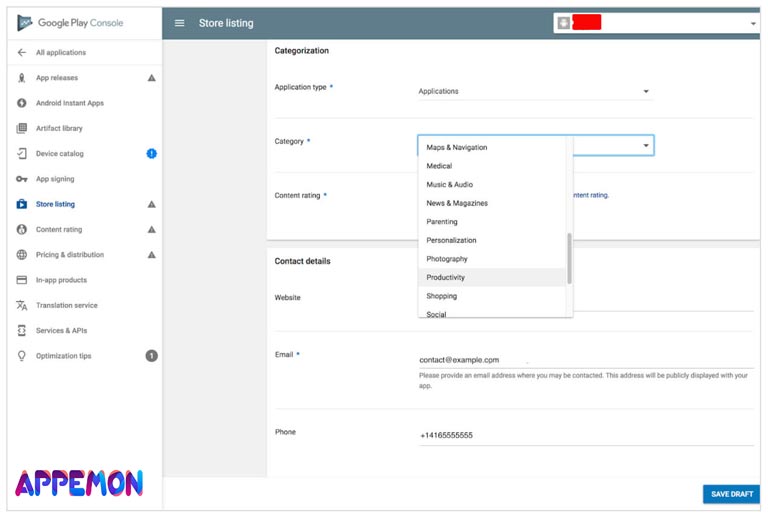The width and height of the screenshot is (768, 517).
Task: Click warning triangle beside Pricing & distribution
Action: [152, 255]
